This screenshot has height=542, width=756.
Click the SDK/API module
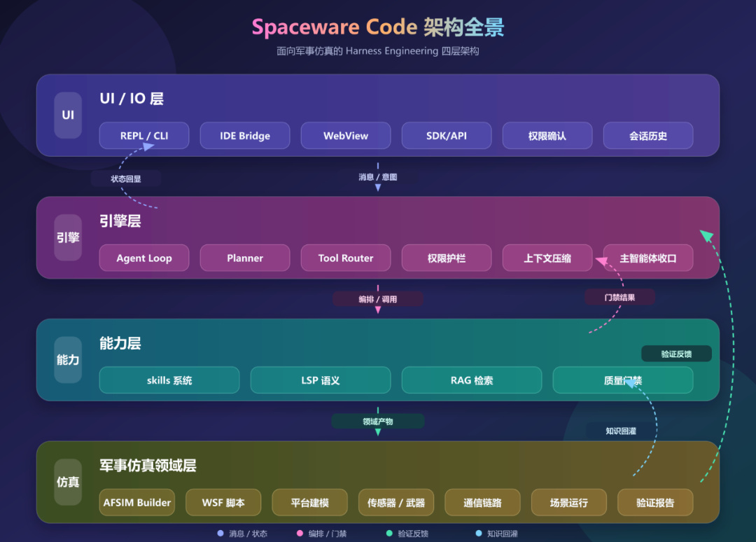pos(447,136)
